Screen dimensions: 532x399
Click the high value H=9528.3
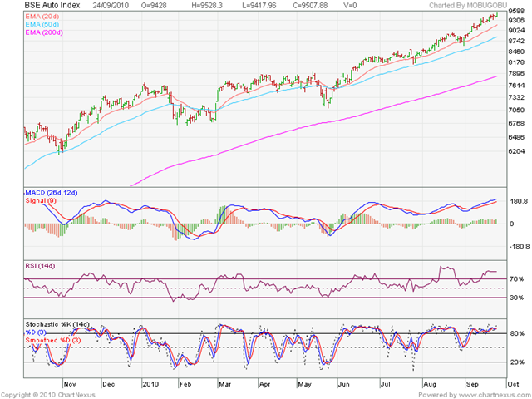tap(207, 6)
